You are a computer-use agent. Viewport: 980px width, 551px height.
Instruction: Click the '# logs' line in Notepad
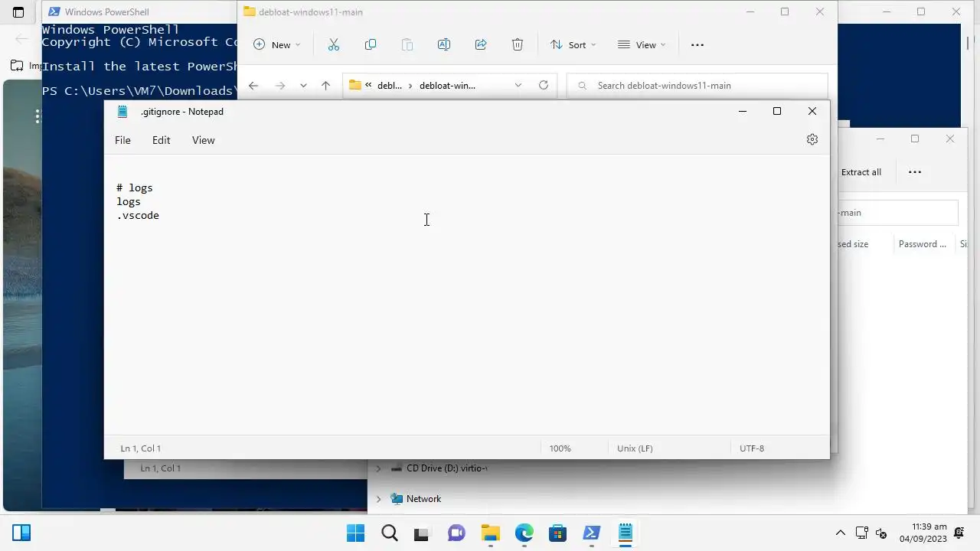point(135,187)
